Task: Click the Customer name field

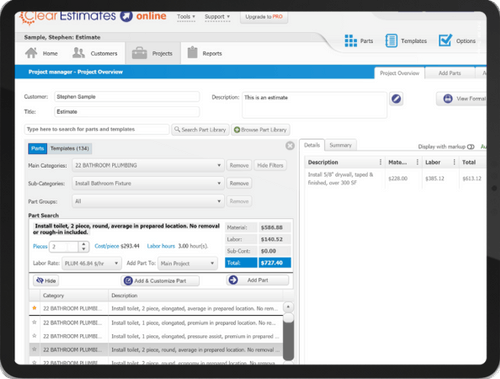Action: click(127, 97)
